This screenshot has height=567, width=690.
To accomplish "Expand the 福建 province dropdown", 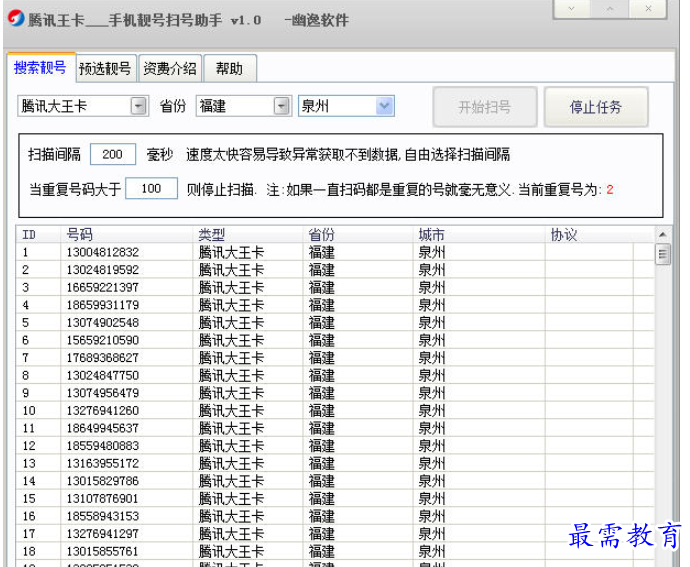I will (x=282, y=106).
